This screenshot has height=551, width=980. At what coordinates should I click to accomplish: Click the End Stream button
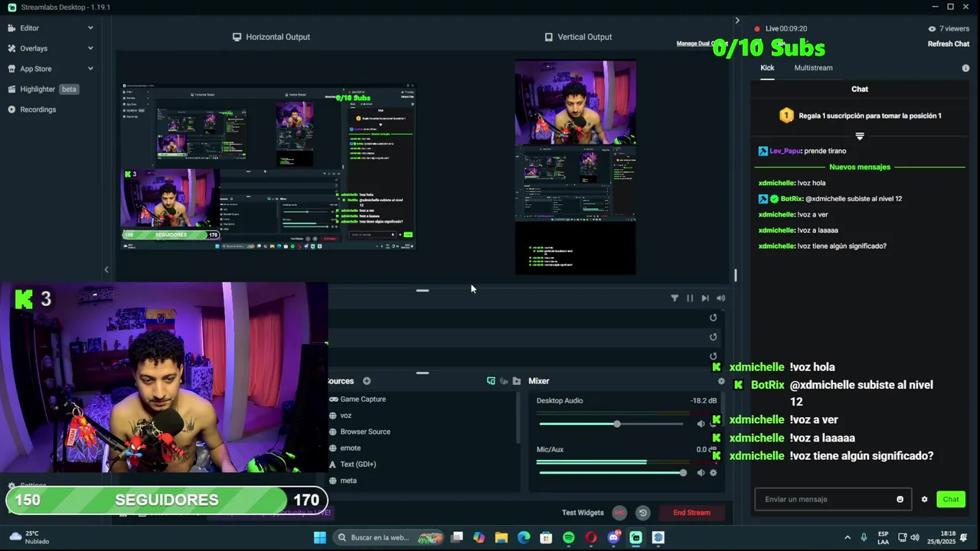pyautogui.click(x=691, y=513)
